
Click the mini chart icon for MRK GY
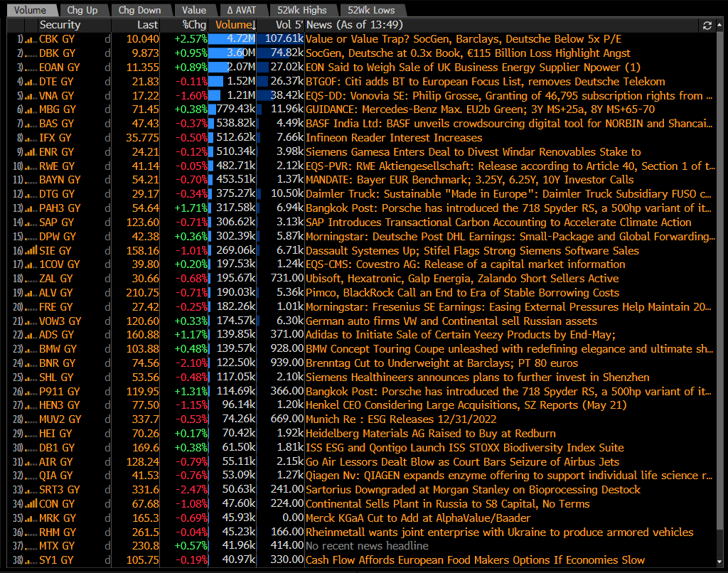coord(31,519)
